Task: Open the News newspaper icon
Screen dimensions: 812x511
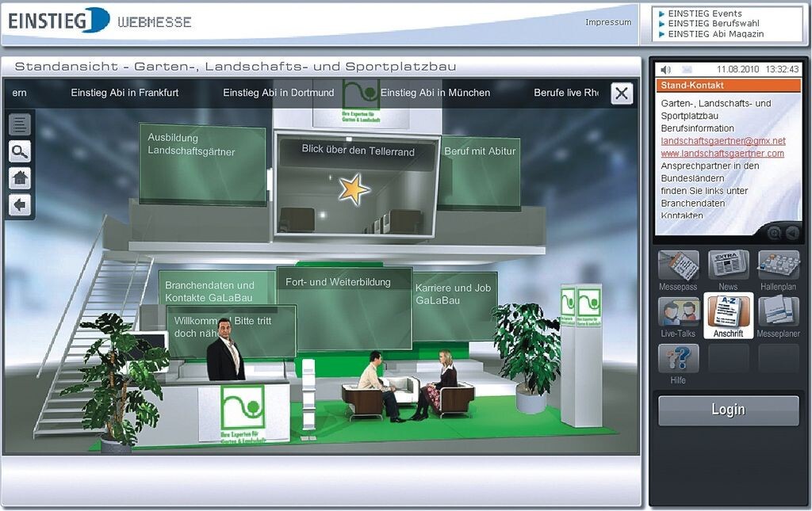Action: 728,266
